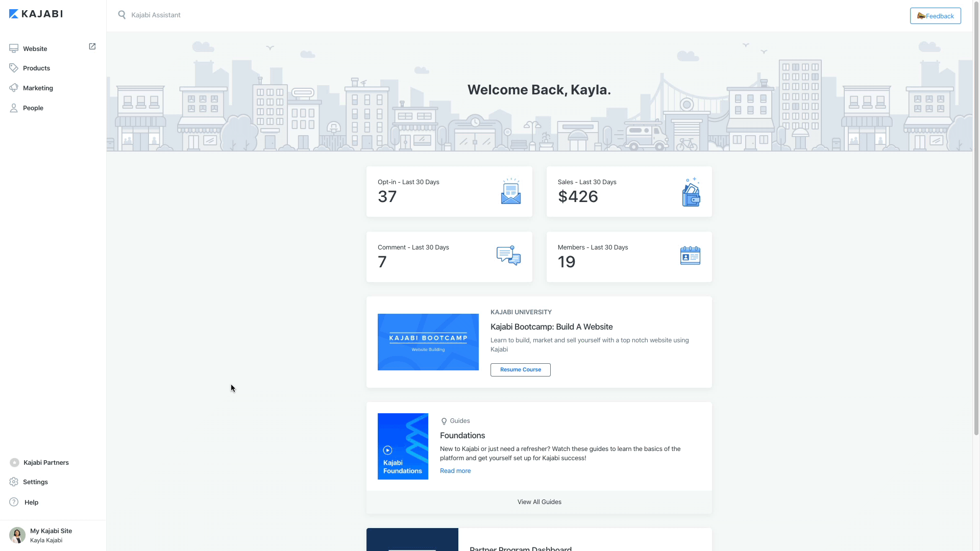Open the Kajabi Partners menu item

(x=46, y=463)
